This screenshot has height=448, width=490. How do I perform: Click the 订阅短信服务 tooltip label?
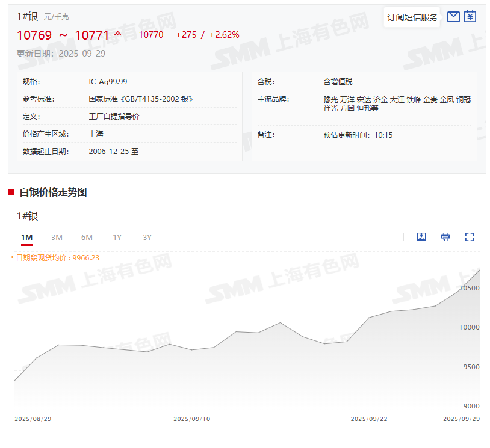[412, 17]
